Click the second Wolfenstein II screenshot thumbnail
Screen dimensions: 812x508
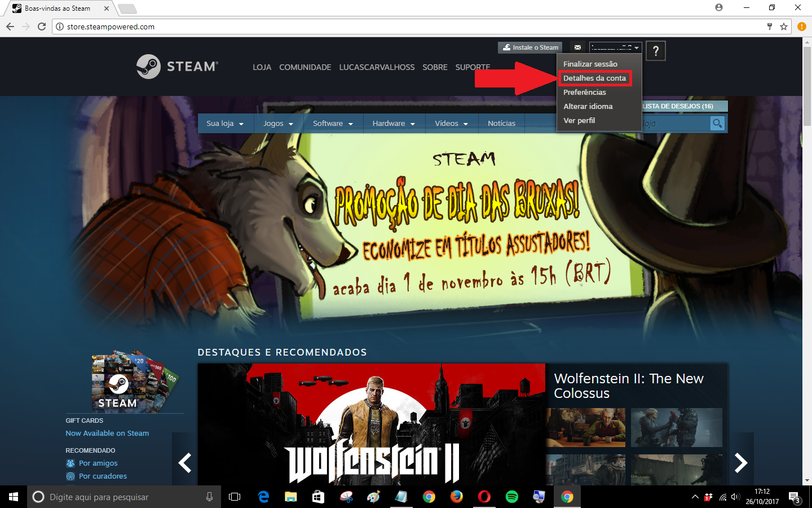pos(677,428)
